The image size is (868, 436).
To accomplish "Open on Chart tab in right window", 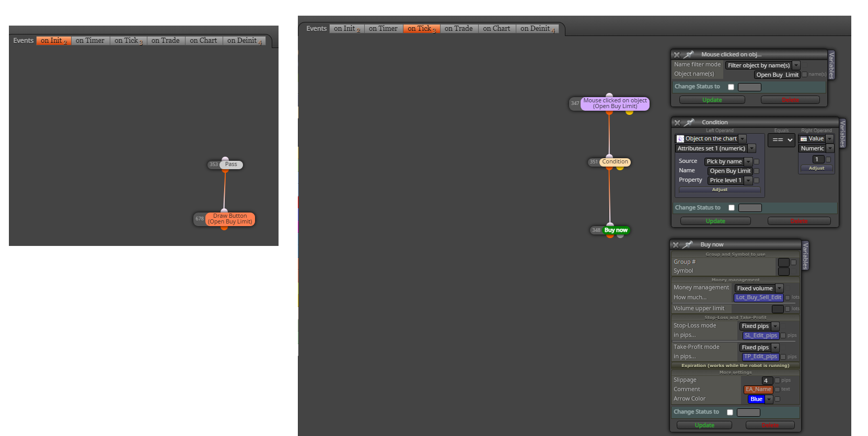I will [x=496, y=29].
